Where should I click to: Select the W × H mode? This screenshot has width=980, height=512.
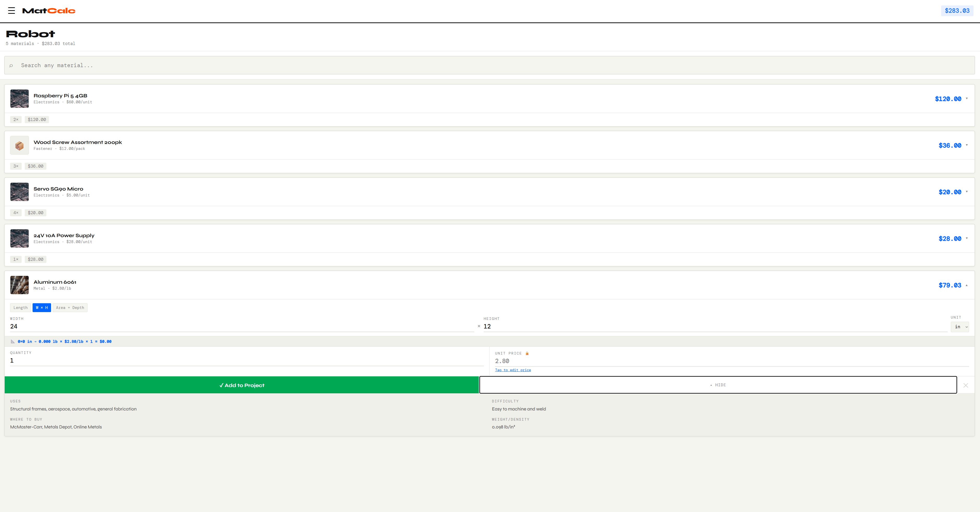(x=42, y=308)
